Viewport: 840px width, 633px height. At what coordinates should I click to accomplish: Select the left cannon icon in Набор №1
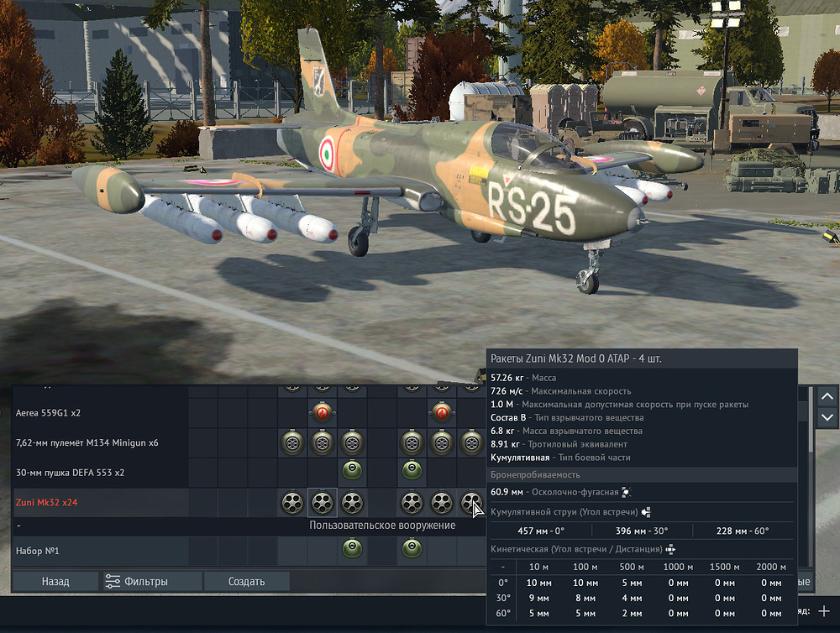pos(352,550)
